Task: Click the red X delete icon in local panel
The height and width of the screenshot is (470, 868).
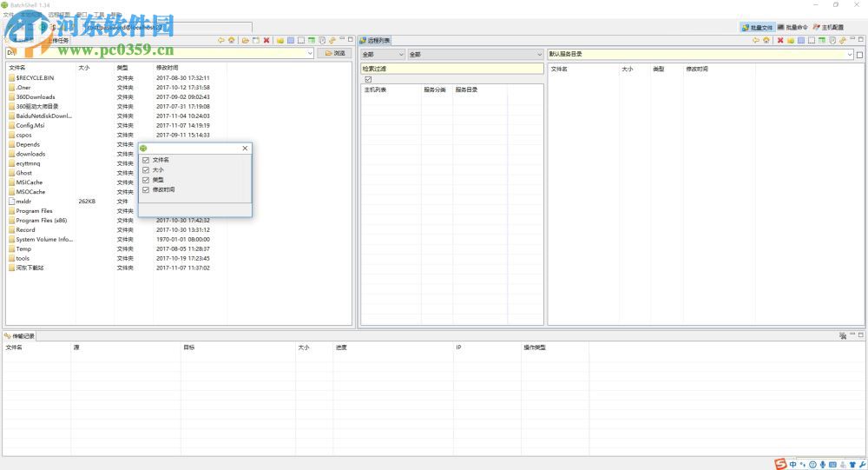Action: (266, 40)
